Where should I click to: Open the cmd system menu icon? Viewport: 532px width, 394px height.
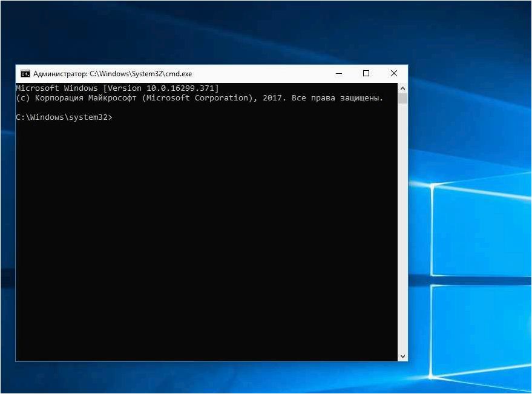click(x=25, y=74)
